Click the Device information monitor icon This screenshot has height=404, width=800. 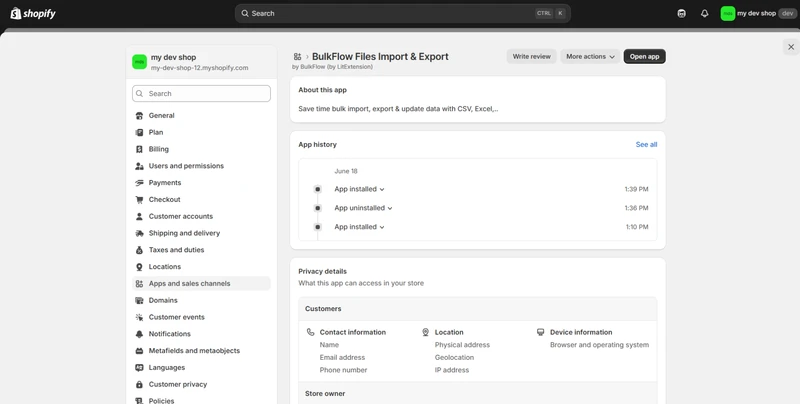click(x=540, y=332)
